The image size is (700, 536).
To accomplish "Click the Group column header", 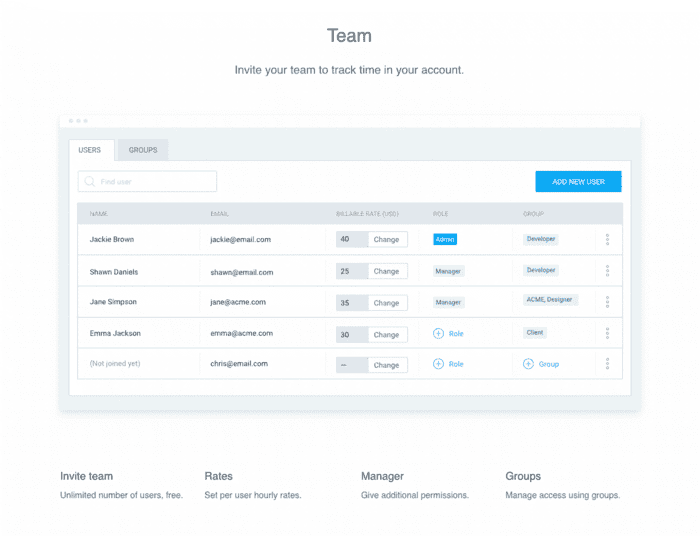I will pyautogui.click(x=533, y=214).
